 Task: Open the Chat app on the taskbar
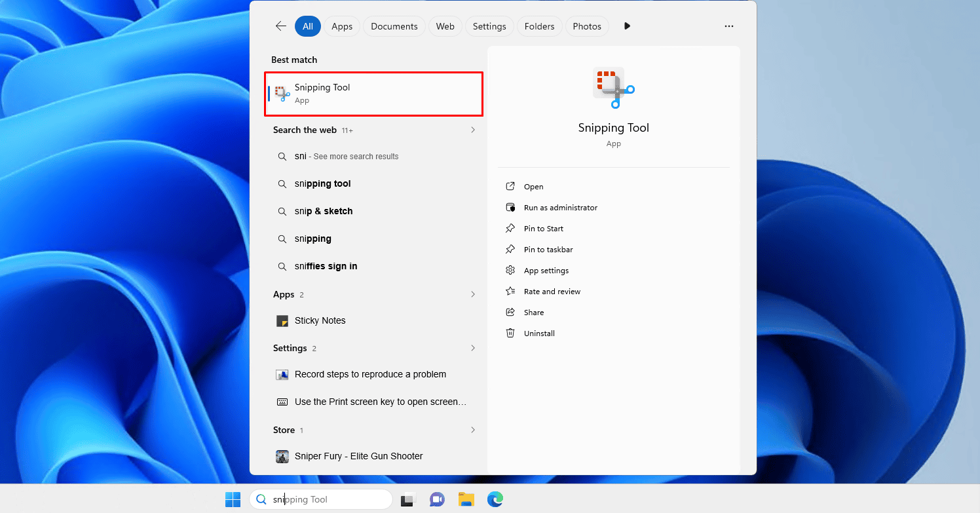[437, 499]
